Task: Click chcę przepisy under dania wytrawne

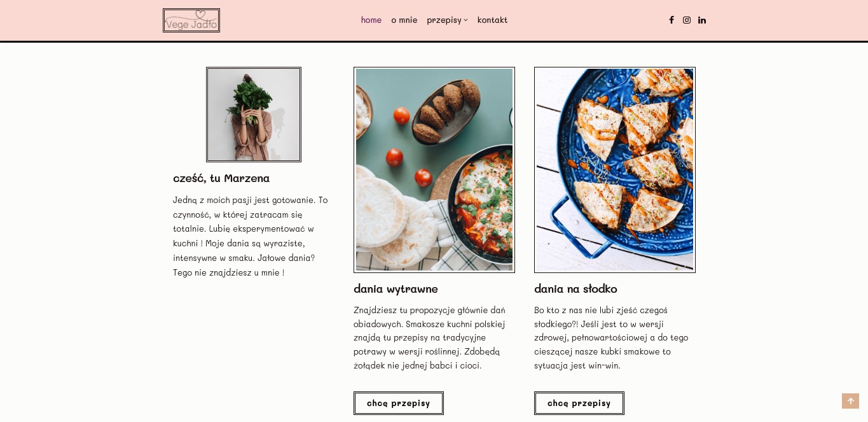Action: [x=399, y=403]
